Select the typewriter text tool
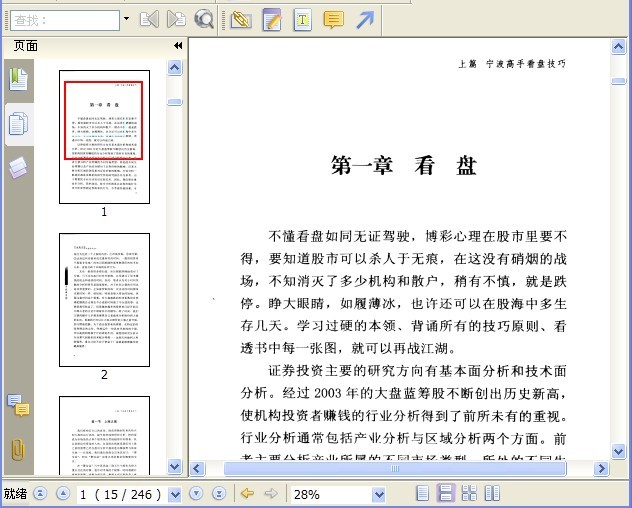The height and width of the screenshot is (508, 632). click(x=303, y=19)
